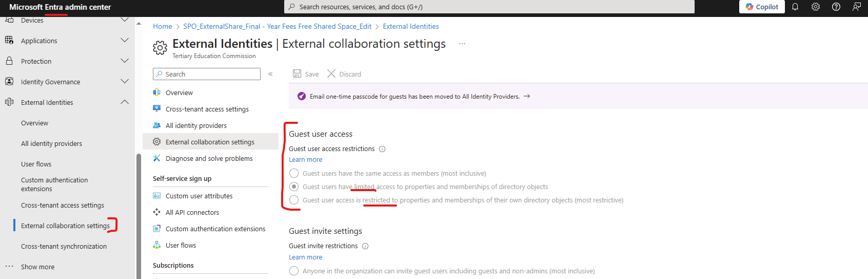The height and width of the screenshot is (279, 868).
Task: Open the ellipsis menu beside page title
Action: pos(462,44)
